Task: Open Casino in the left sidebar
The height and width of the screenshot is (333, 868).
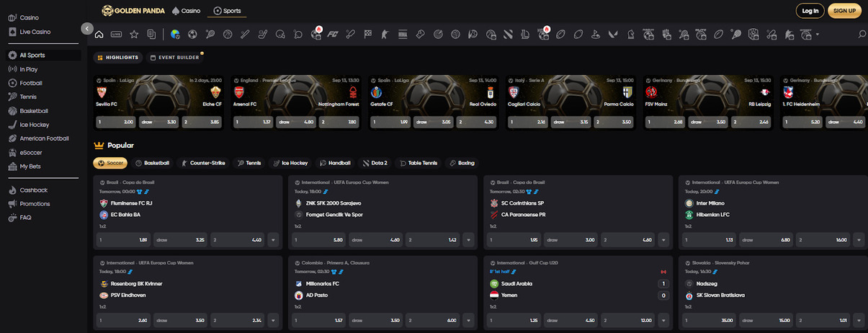Action: pyautogui.click(x=30, y=17)
